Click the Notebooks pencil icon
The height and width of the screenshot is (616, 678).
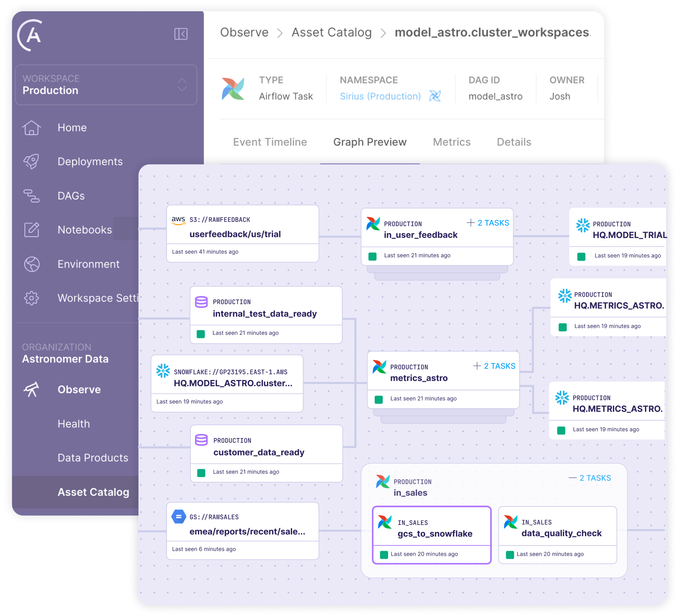(31, 230)
